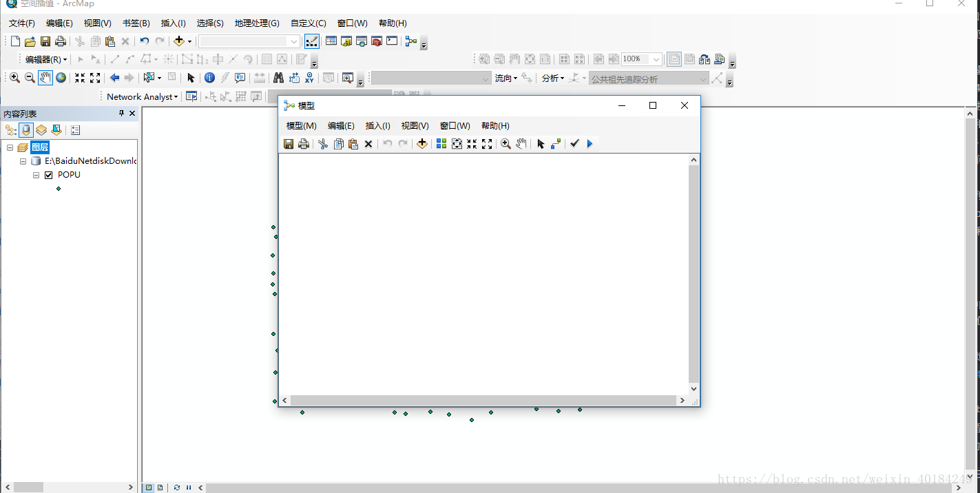The height and width of the screenshot is (493, 980).
Task: Open ArcToolbox window
Action: [x=377, y=41]
